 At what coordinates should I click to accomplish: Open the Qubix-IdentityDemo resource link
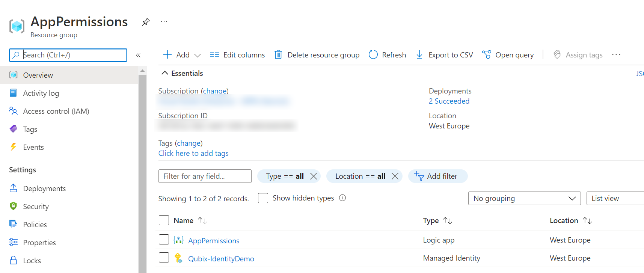[221, 259]
